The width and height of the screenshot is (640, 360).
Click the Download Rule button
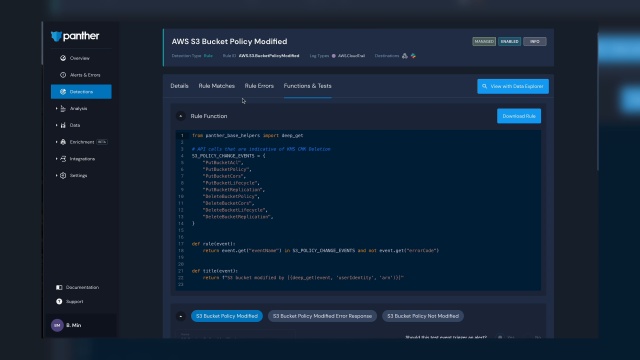click(519, 116)
